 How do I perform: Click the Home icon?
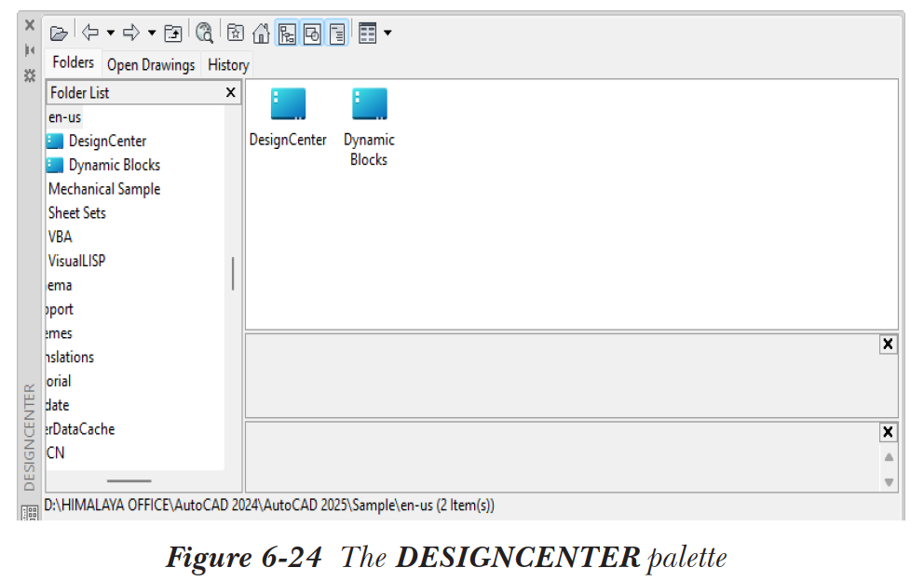pyautogui.click(x=261, y=33)
